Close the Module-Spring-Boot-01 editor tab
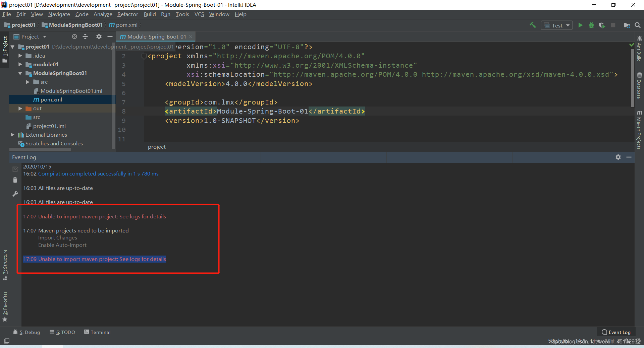This screenshot has width=644, height=348. pyautogui.click(x=191, y=37)
